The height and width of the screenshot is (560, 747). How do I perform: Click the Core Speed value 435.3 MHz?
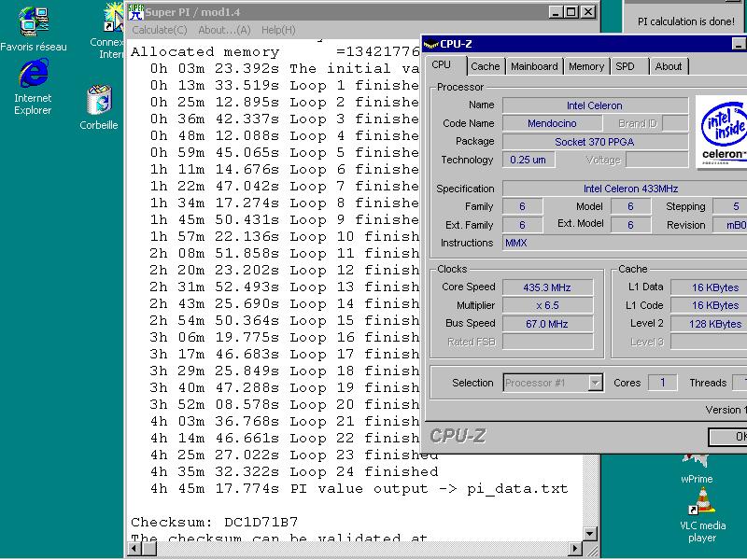coord(547,287)
